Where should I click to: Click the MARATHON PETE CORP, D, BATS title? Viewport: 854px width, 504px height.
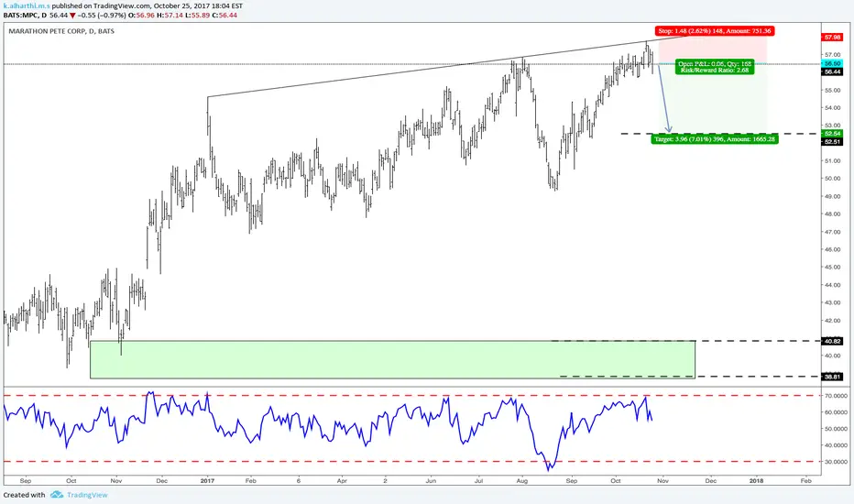tap(61, 31)
